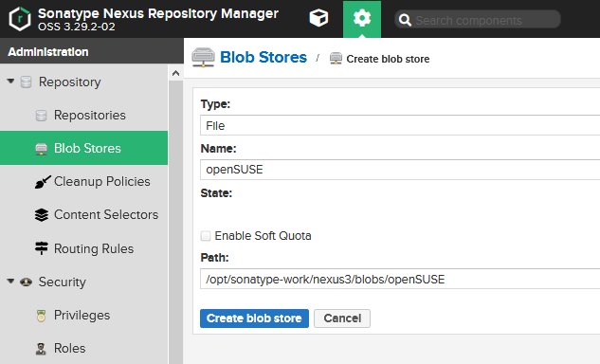
Task: Open the Browse cube icon
Action: coord(318,18)
